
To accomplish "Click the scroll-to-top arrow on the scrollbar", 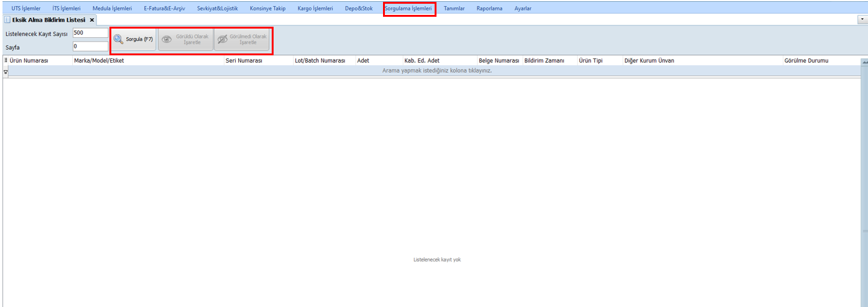I will click(864, 62).
